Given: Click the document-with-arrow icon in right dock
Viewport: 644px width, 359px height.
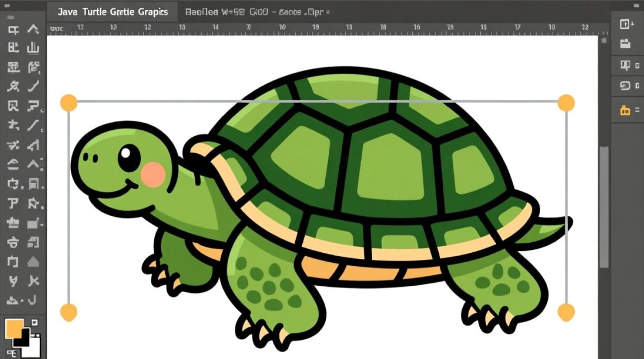Looking at the screenshot, I should 625,24.
